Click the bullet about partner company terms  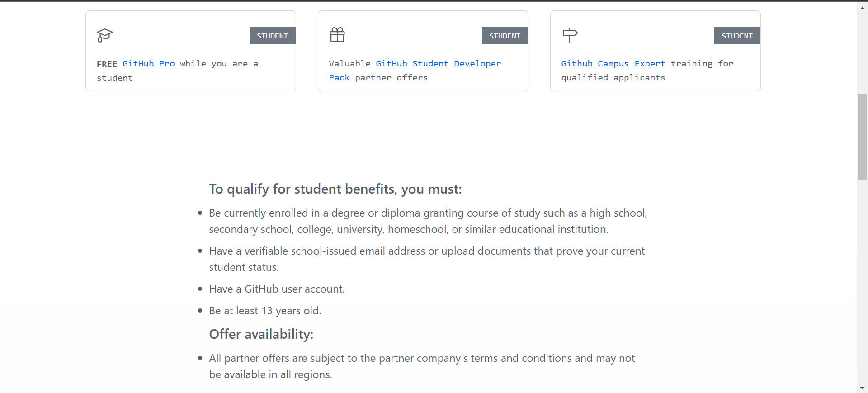click(x=421, y=366)
